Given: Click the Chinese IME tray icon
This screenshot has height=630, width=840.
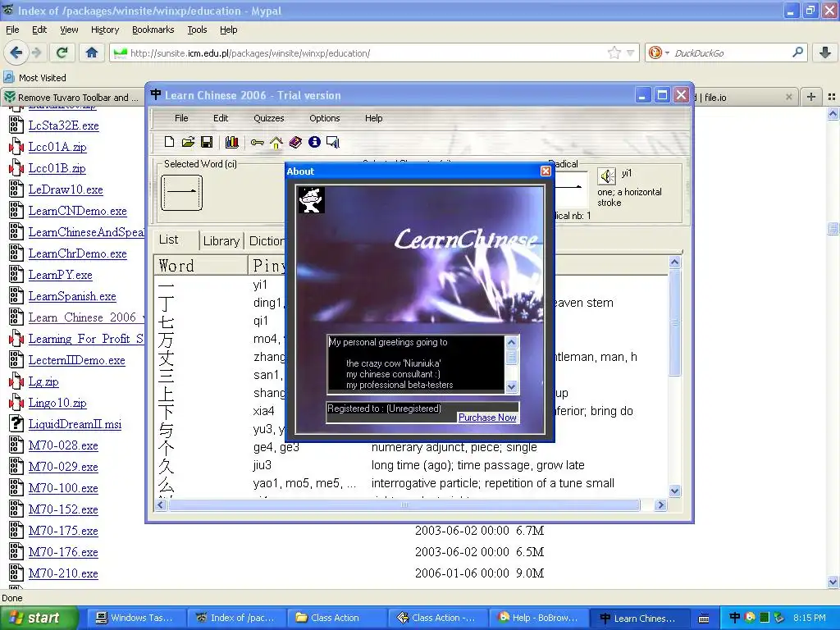Looking at the screenshot, I should [x=734, y=618].
